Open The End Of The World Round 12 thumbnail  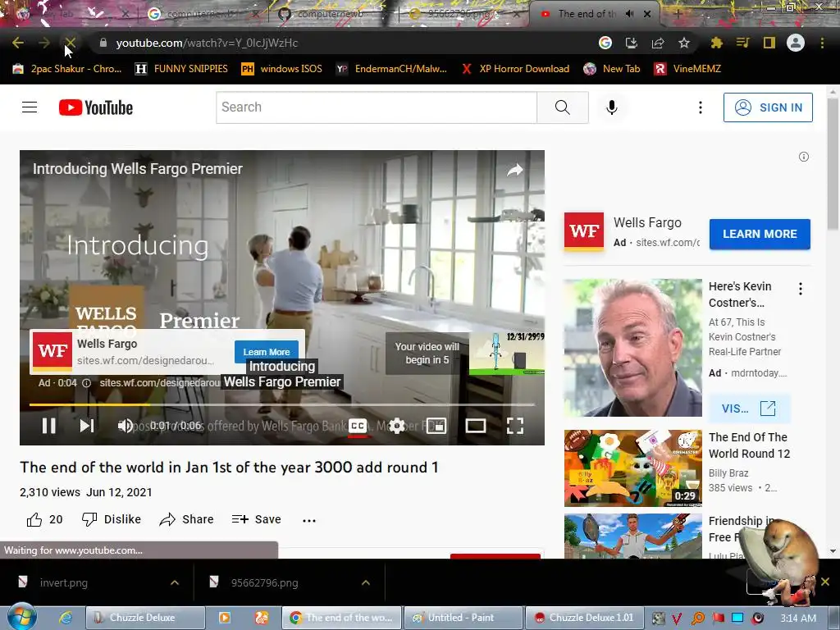[632, 468]
